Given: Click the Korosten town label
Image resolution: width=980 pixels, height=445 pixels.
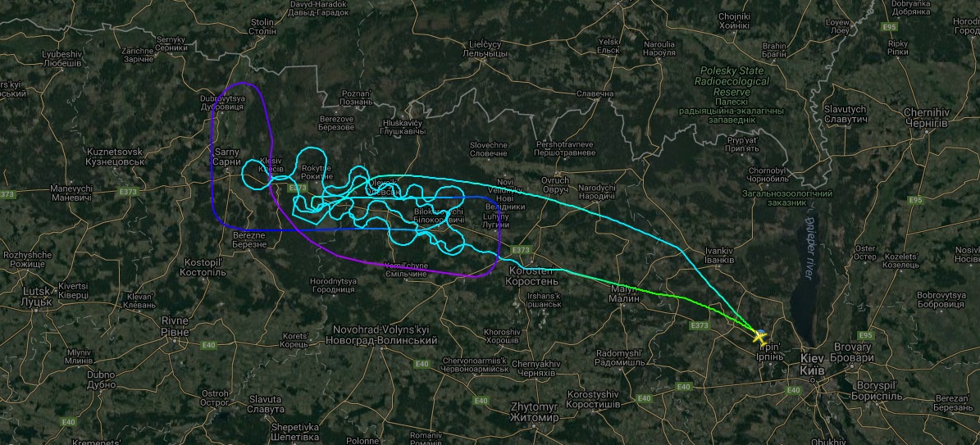Looking at the screenshot, I should point(531,275).
